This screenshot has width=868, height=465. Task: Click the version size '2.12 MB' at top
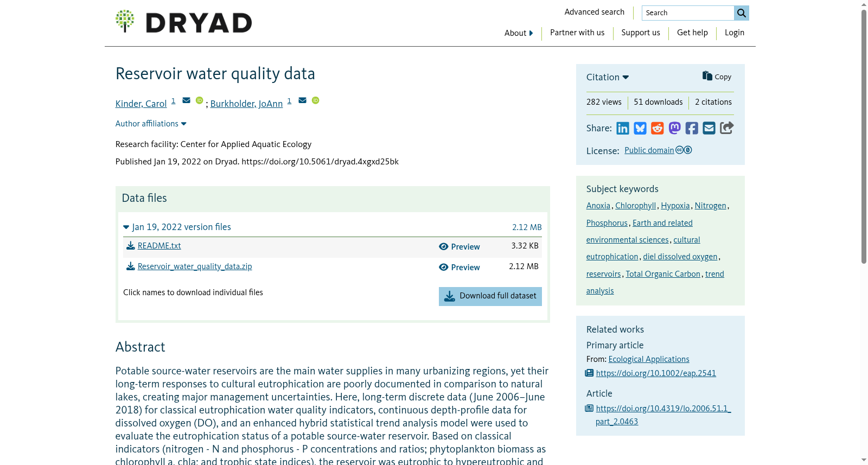527,227
